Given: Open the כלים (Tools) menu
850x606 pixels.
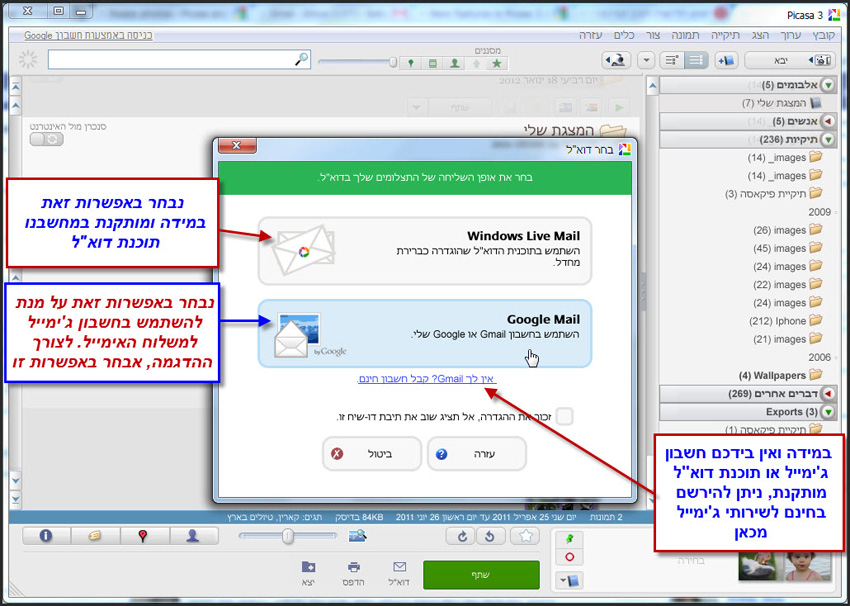Looking at the screenshot, I should pos(624,35).
